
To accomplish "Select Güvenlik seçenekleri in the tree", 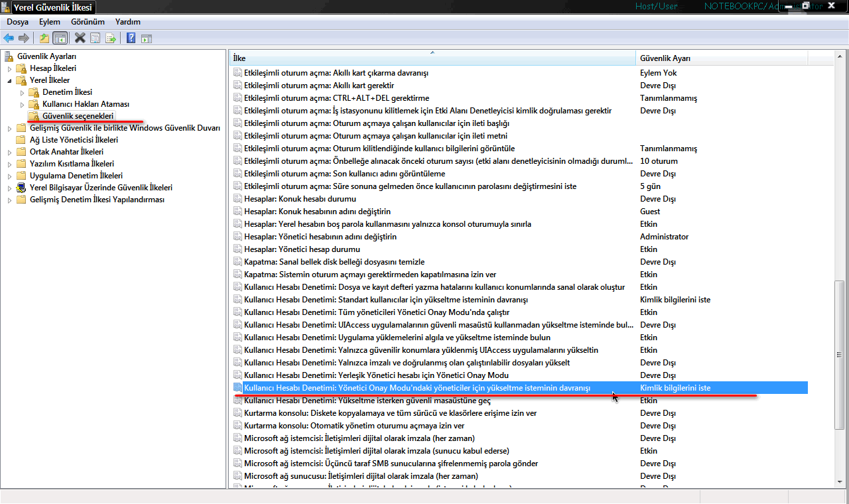I will click(x=78, y=116).
